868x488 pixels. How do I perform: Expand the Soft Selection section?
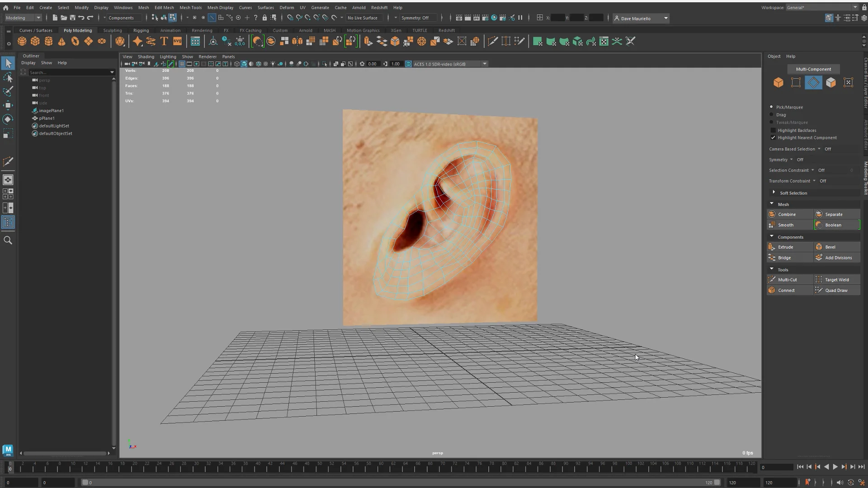[775, 192]
